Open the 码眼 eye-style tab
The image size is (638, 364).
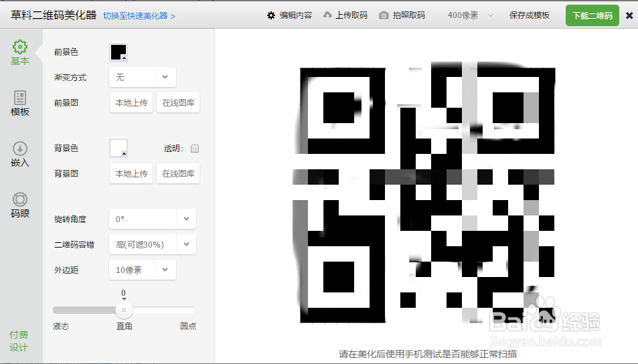click(x=20, y=205)
